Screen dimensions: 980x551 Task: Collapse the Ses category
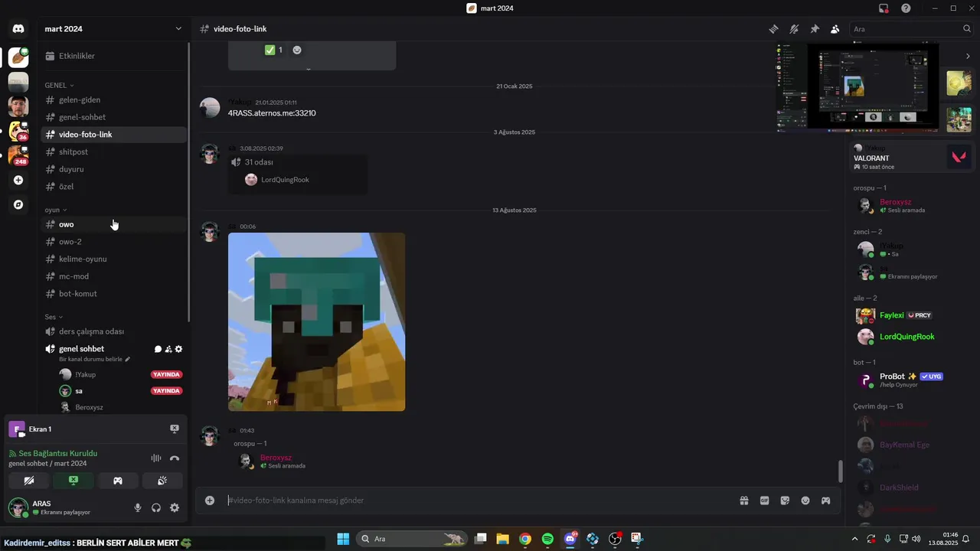pos(54,317)
